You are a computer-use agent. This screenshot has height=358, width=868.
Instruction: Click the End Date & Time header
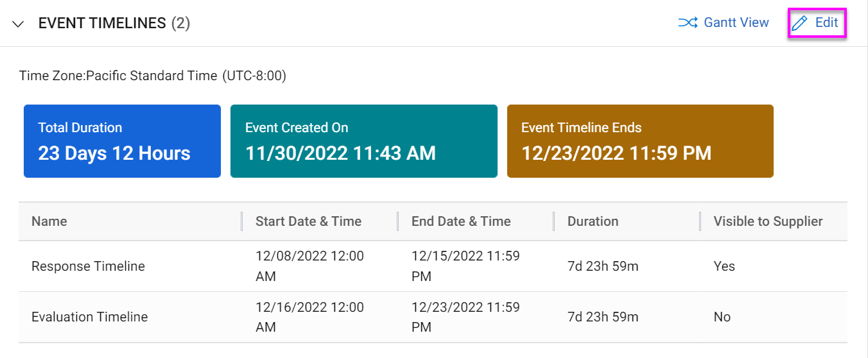click(x=461, y=221)
